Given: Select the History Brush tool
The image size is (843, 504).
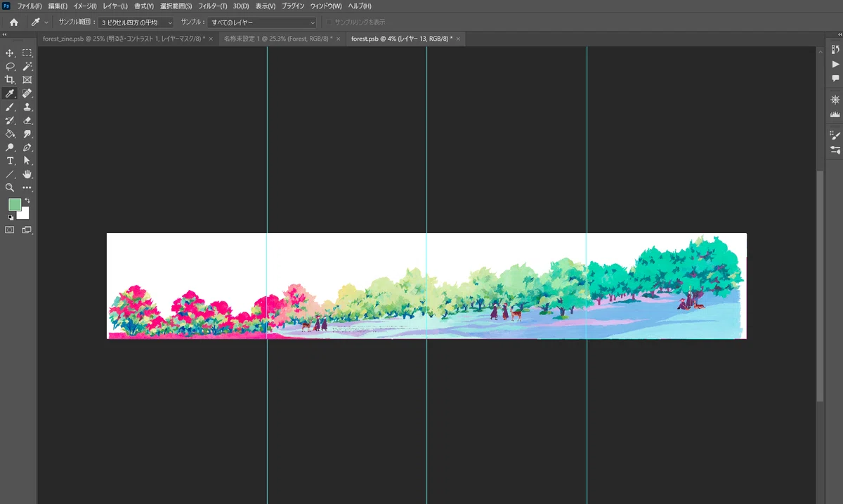Looking at the screenshot, I should (x=10, y=121).
